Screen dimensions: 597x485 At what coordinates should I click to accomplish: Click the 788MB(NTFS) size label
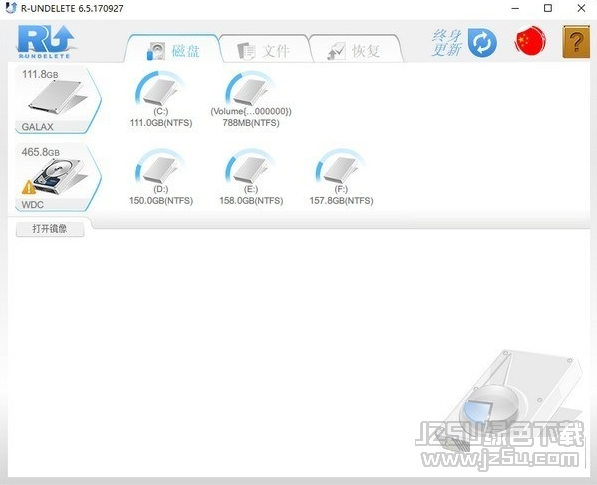pyautogui.click(x=251, y=123)
